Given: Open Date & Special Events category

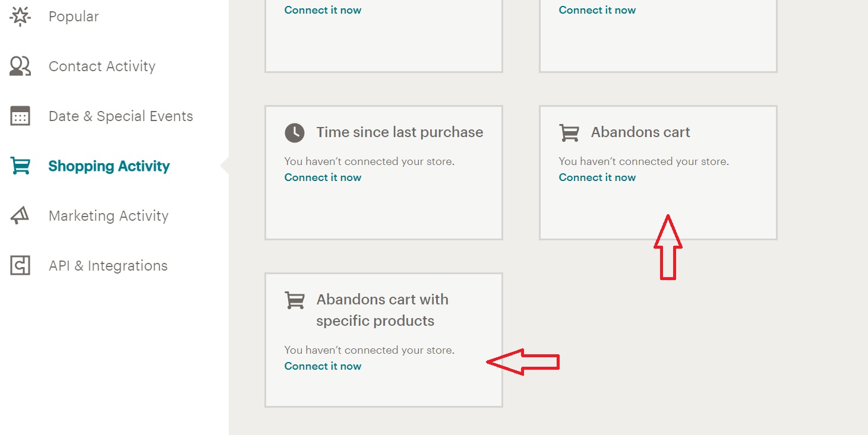Looking at the screenshot, I should tap(121, 116).
